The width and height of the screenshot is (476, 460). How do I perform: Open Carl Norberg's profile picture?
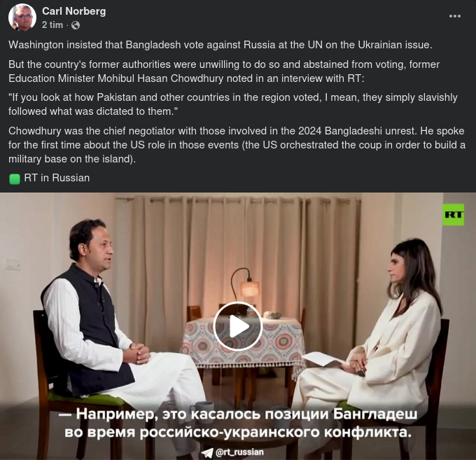[x=22, y=18]
